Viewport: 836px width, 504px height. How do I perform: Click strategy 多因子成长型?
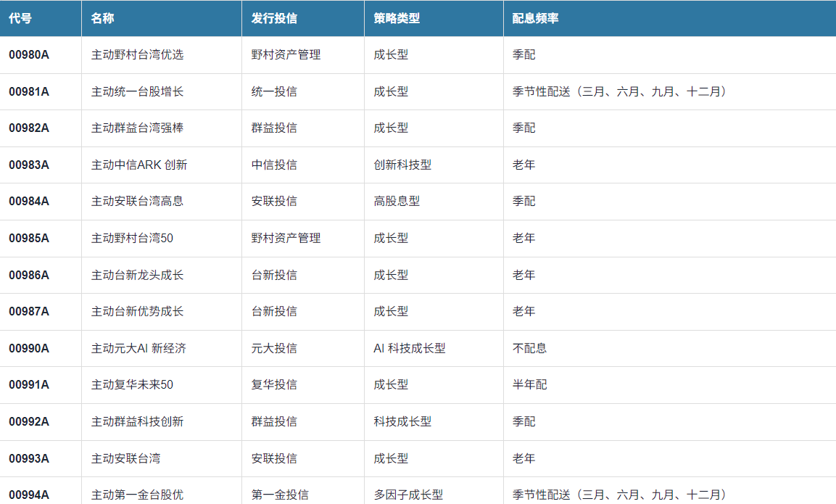pyautogui.click(x=408, y=495)
